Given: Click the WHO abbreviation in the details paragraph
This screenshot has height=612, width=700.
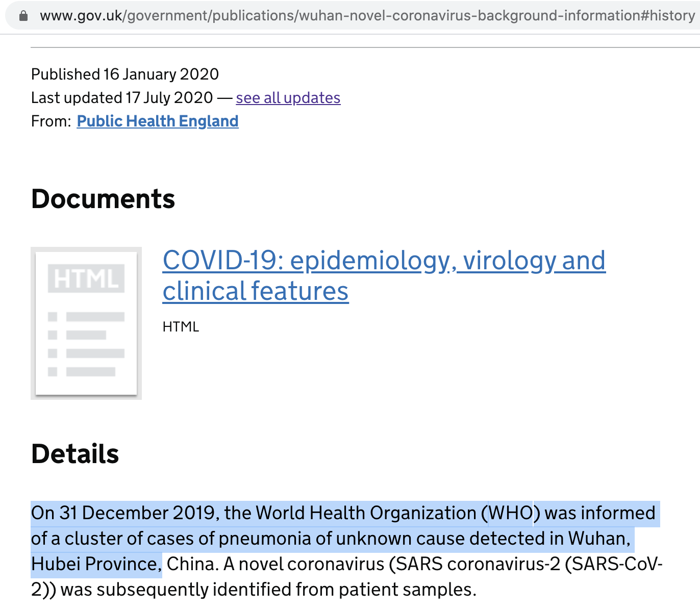Looking at the screenshot, I should click(511, 513).
